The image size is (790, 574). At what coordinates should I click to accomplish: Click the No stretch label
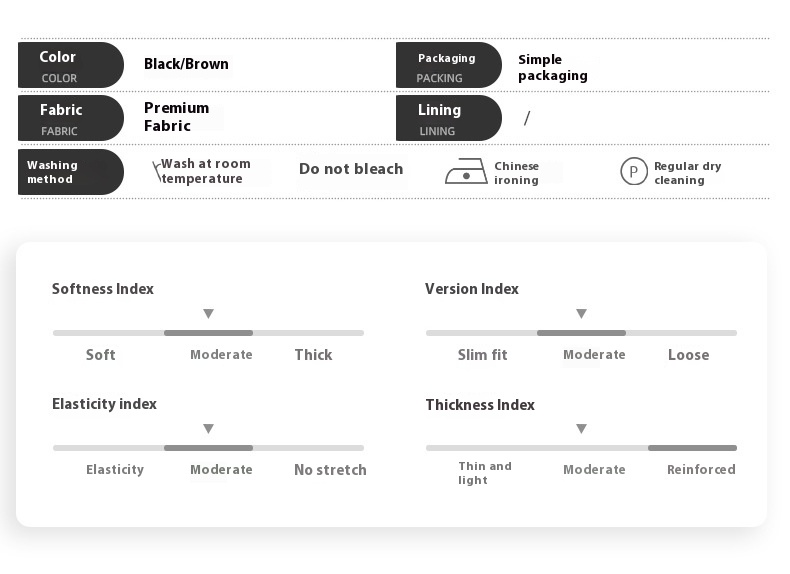(x=330, y=470)
